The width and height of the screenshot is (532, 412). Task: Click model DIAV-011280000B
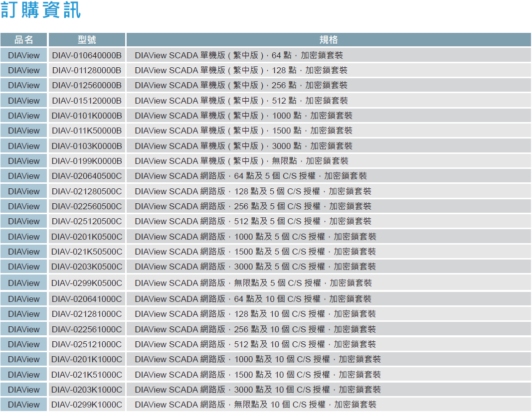[x=87, y=70]
